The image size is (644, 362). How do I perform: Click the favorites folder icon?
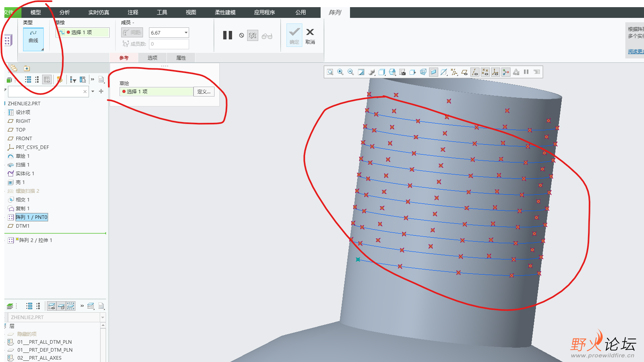(27, 68)
